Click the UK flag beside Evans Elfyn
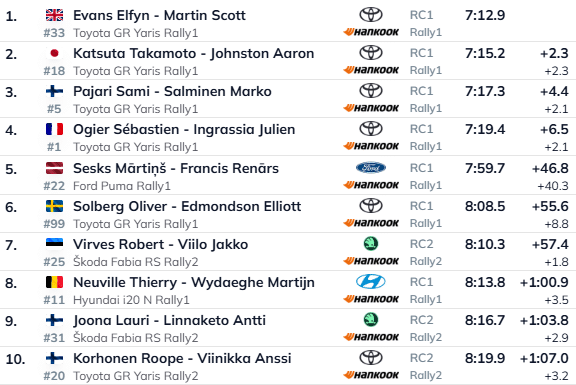The height and width of the screenshot is (385, 576). pos(54,15)
